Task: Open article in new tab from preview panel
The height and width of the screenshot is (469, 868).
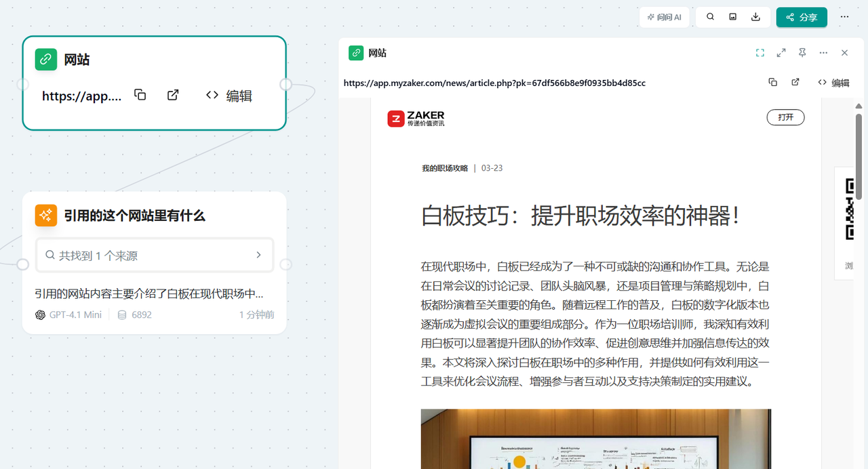Action: 795,83
